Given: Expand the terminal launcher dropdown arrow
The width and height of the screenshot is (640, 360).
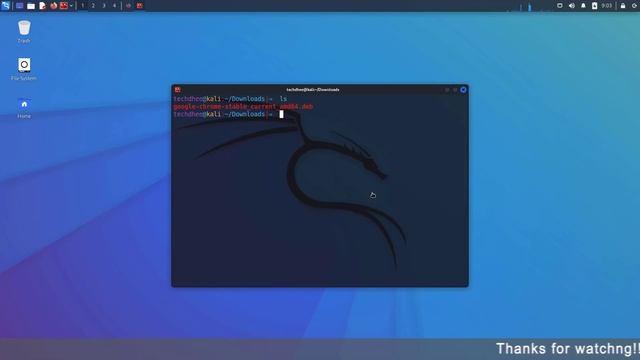Looking at the screenshot, I should click(x=71, y=6).
